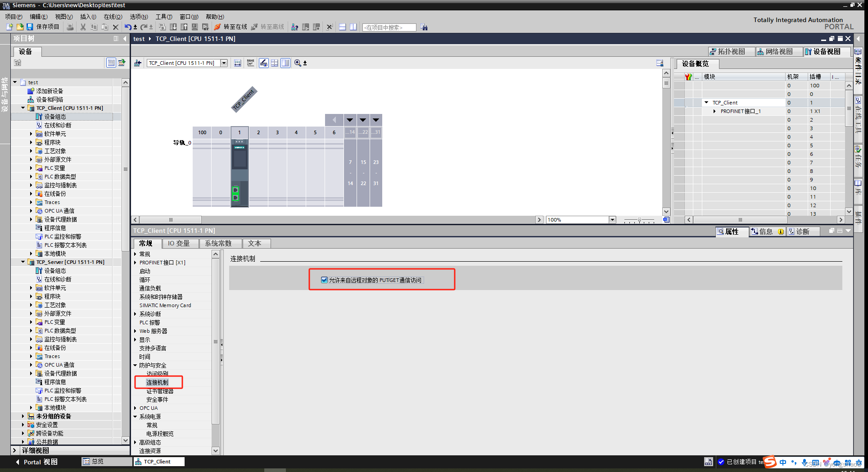Screen dimensions: 868x472
Task: Click the rack slot 14 expander arrow above the rail
Action: (x=350, y=120)
